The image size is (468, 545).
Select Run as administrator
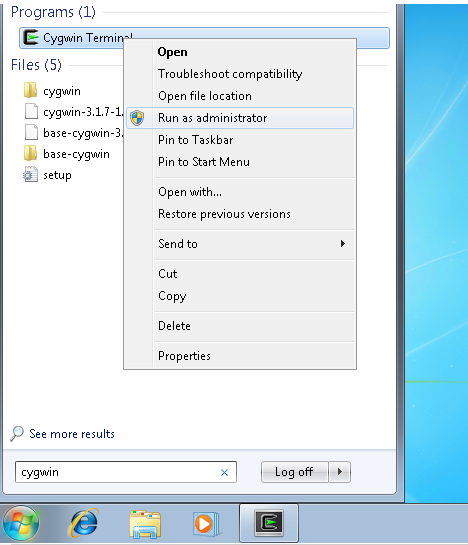pyautogui.click(x=240, y=118)
